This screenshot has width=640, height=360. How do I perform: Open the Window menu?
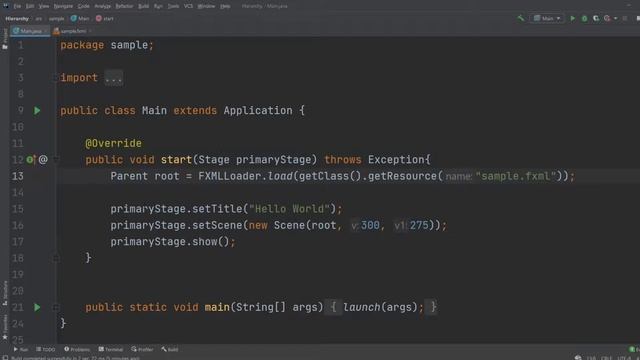point(206,6)
